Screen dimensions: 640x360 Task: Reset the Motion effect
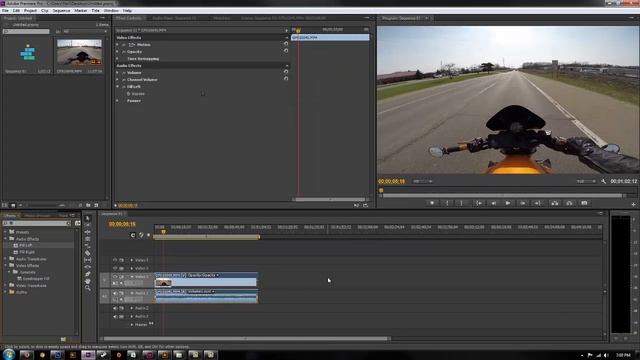click(x=286, y=44)
